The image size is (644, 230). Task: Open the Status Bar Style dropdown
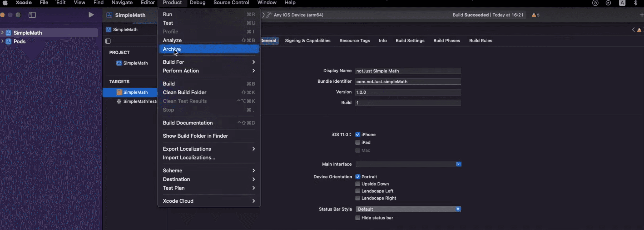click(408, 209)
